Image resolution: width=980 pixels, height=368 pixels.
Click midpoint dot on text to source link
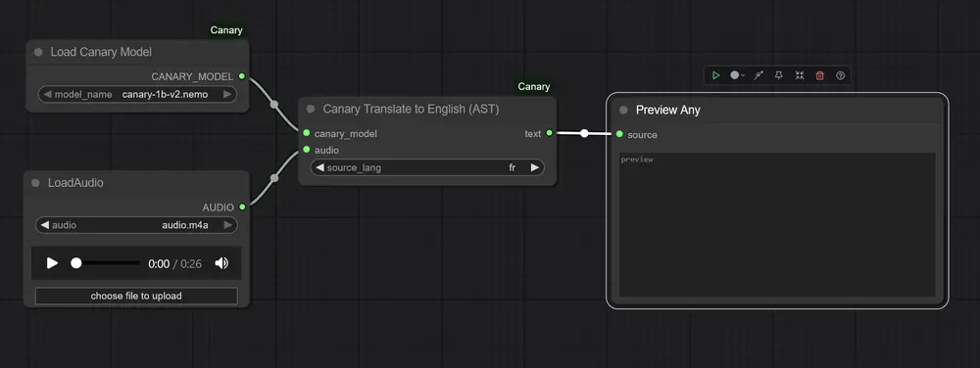[x=584, y=133]
